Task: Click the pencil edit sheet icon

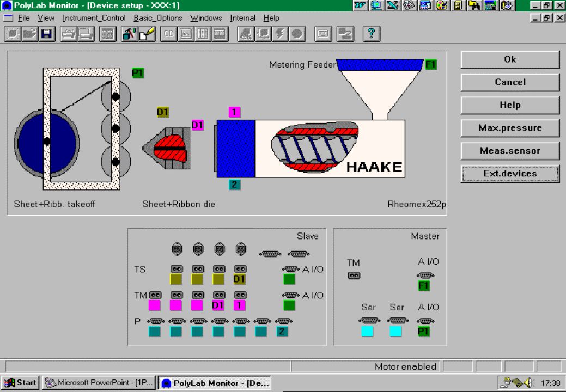Action: [147, 34]
